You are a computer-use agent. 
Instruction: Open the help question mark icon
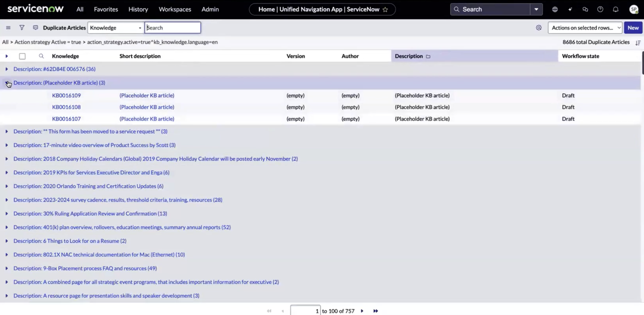600,9
